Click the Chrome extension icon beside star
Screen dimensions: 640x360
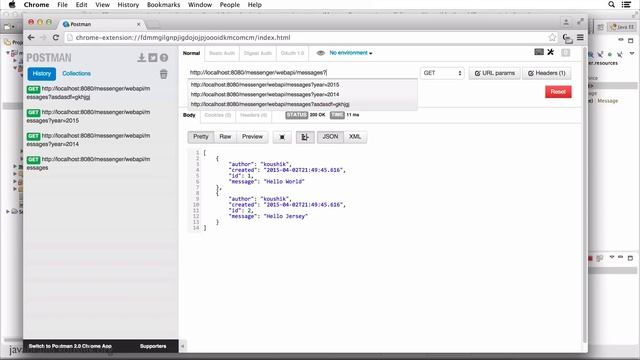(x=567, y=38)
